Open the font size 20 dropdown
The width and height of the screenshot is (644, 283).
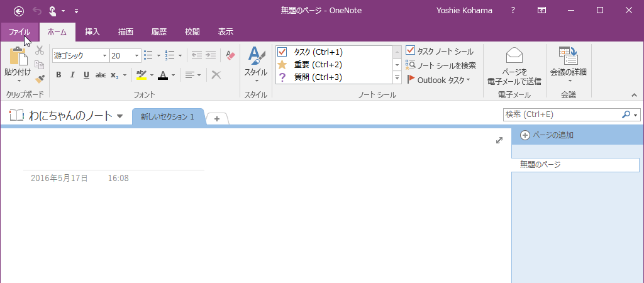[136, 56]
